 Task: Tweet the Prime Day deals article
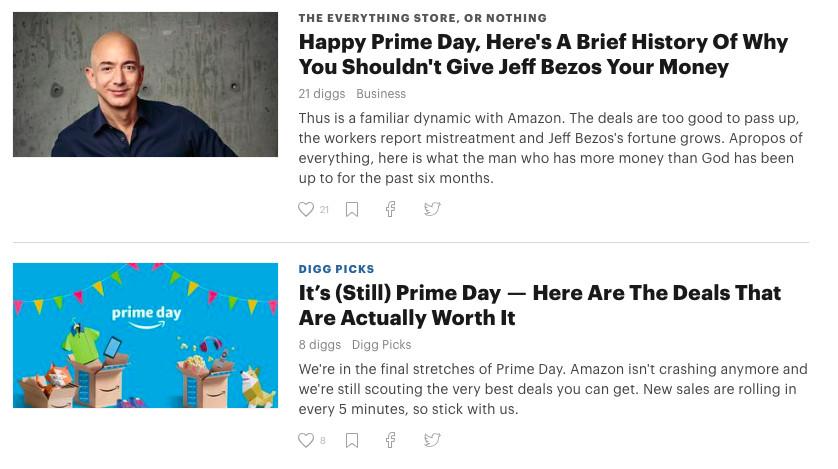432,440
